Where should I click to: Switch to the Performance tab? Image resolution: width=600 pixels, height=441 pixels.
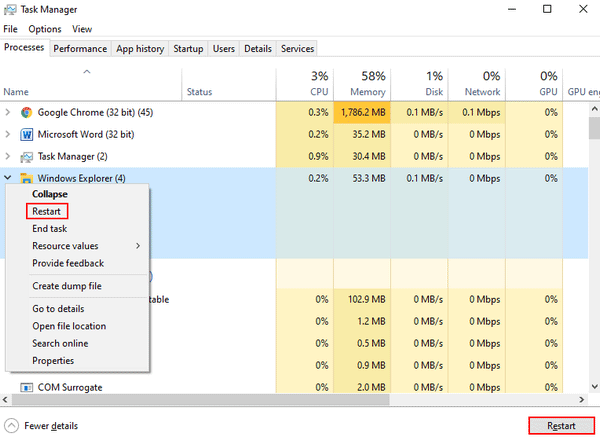tap(80, 49)
